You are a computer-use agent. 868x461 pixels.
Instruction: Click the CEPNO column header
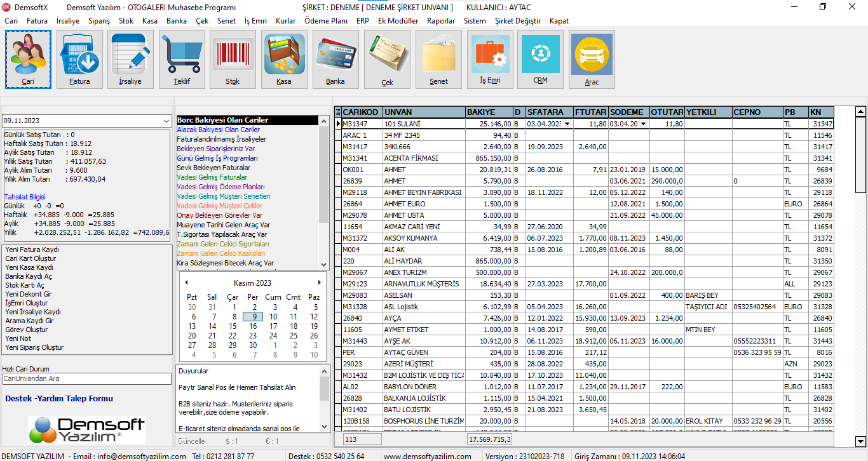(x=757, y=112)
